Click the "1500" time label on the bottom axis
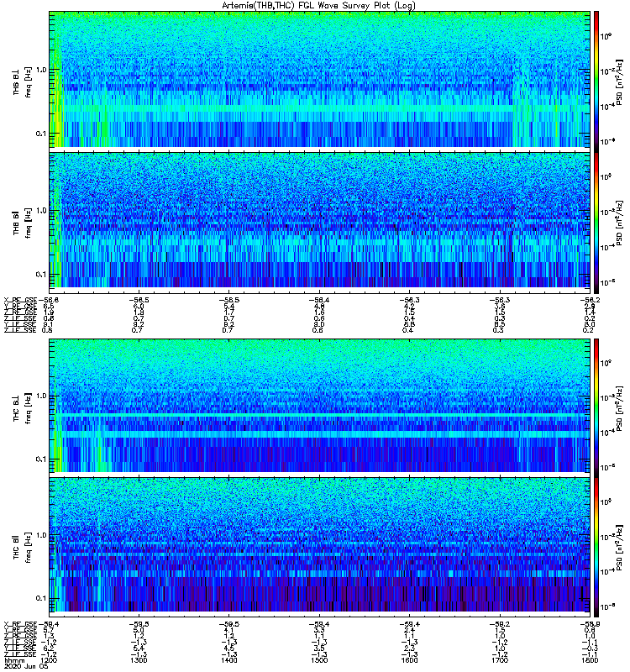 pyautogui.click(x=319, y=660)
